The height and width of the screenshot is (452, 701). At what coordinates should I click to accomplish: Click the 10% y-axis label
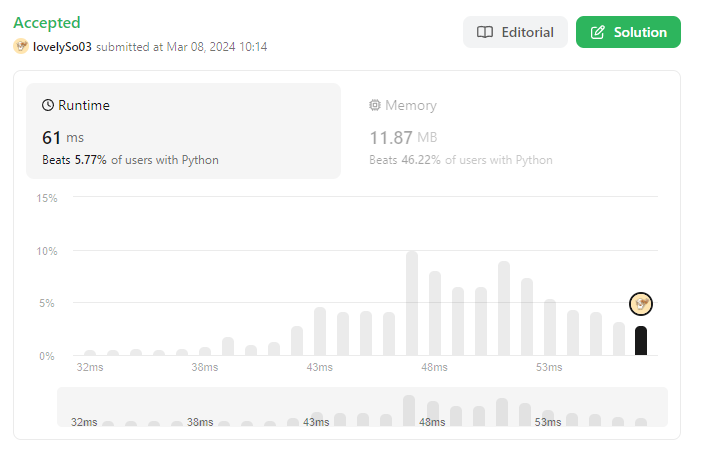(47, 251)
